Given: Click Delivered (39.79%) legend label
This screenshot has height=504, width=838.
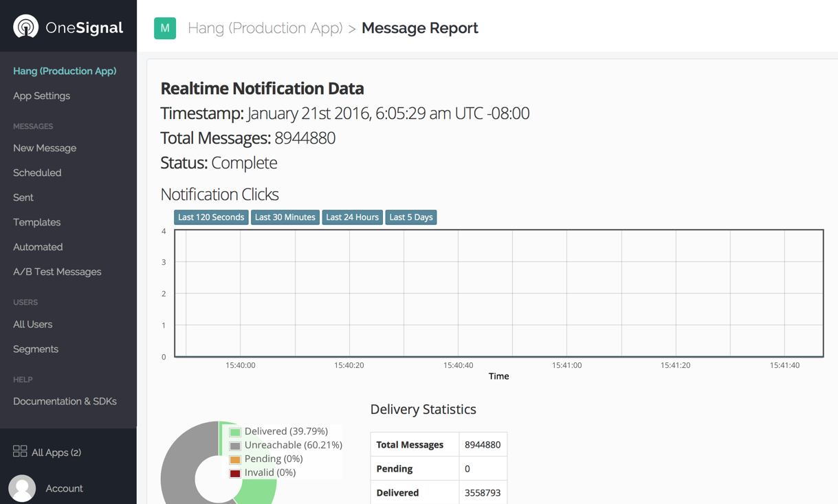Looking at the screenshot, I should (286, 431).
